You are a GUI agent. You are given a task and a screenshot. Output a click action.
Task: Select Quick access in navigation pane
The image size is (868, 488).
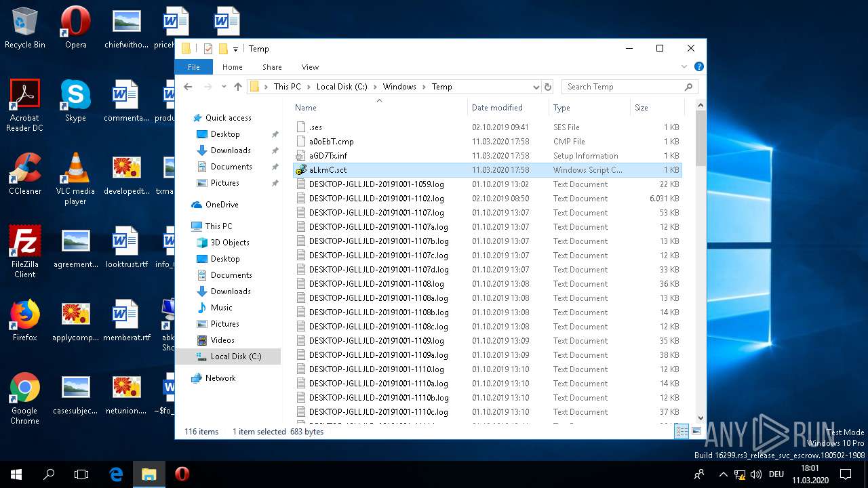coord(229,118)
